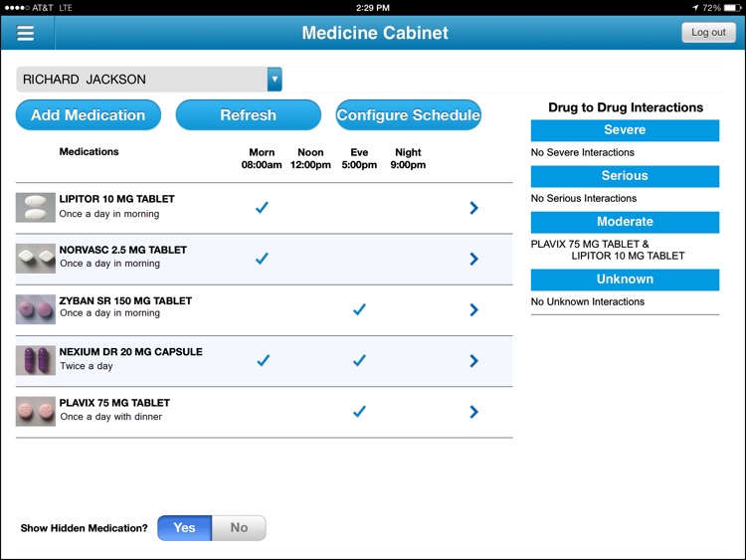Expand the Unknown interactions section
This screenshot has height=560, width=746.
click(x=625, y=280)
